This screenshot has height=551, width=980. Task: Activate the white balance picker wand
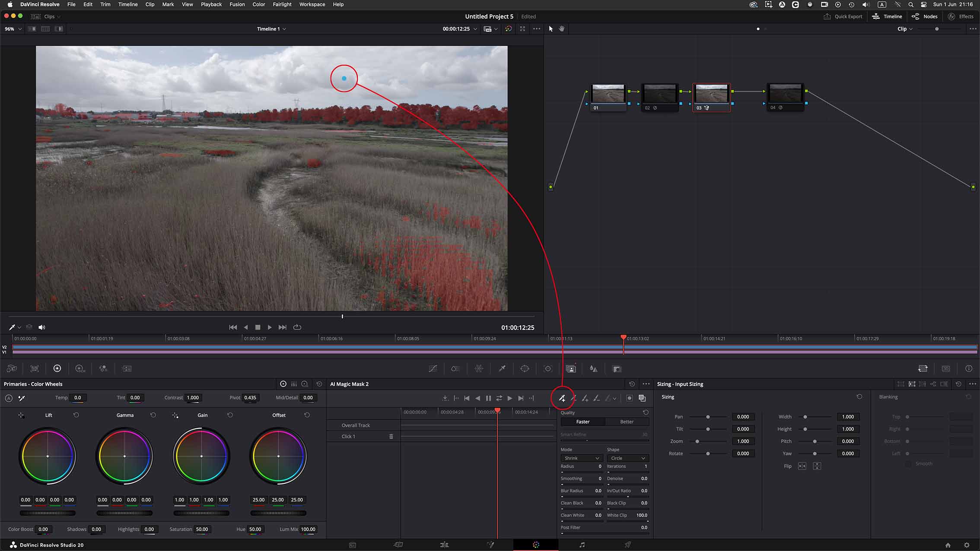21,398
